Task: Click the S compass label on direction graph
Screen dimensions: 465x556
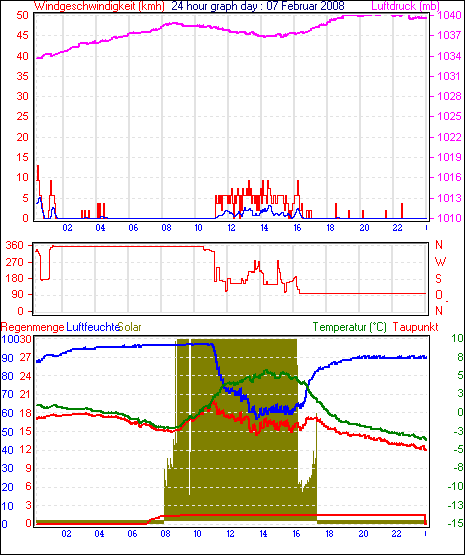Action: [x=438, y=279]
